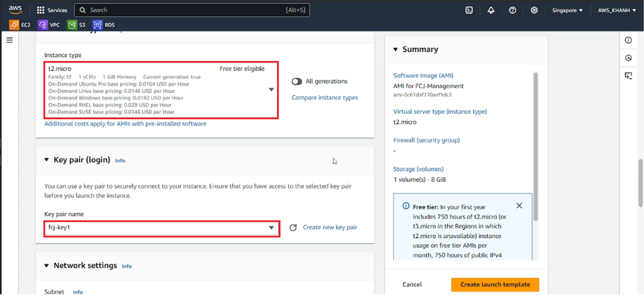Open the info panel icon on the right sidebar

point(629,40)
